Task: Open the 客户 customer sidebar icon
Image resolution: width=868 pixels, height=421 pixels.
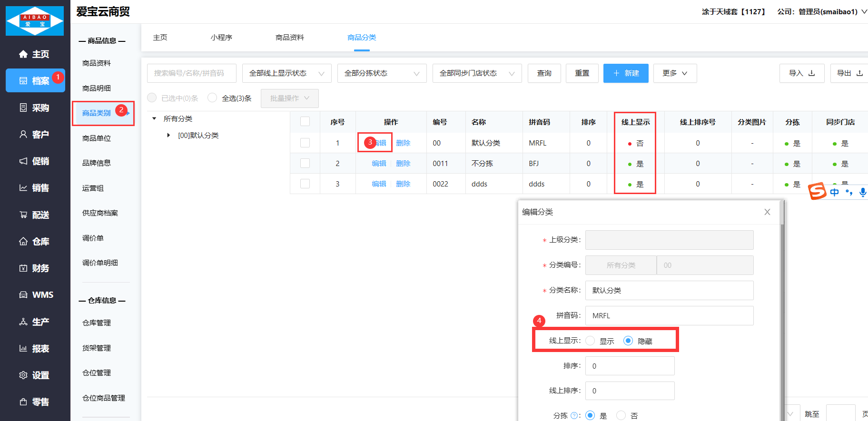Action: 23,134
